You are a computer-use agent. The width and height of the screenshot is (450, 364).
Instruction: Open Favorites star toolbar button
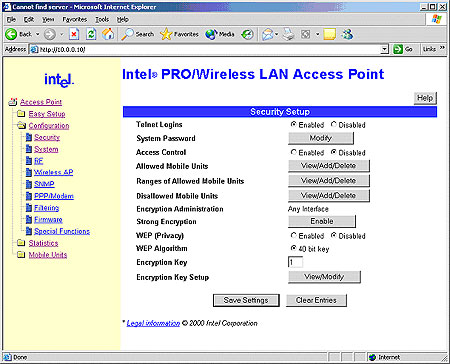click(x=179, y=34)
